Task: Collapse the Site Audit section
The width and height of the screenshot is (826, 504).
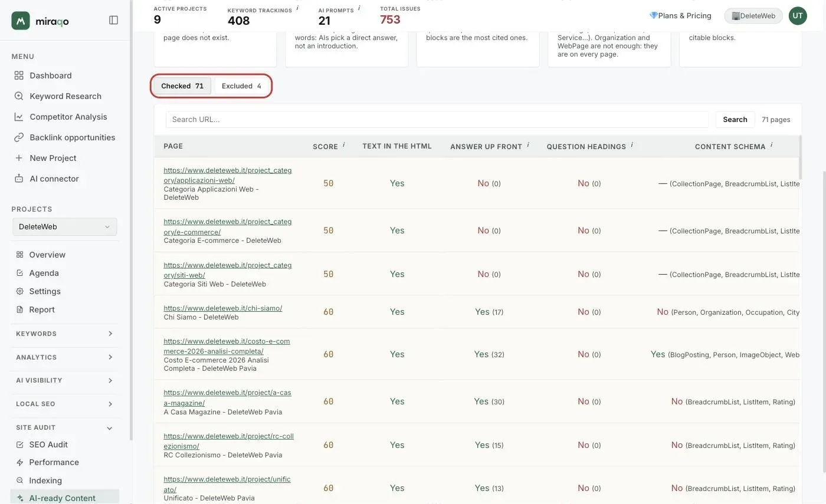Action: click(65, 427)
